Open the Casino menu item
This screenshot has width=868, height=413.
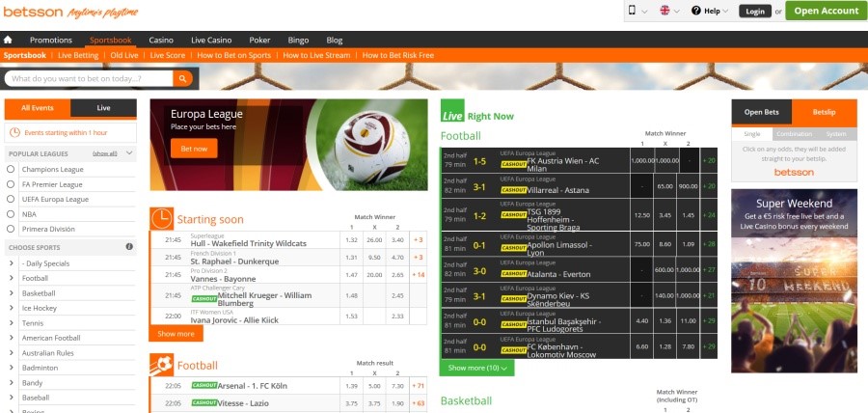click(x=161, y=40)
